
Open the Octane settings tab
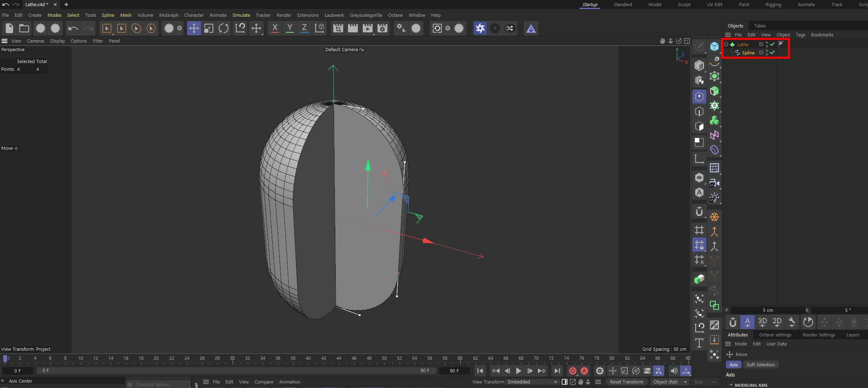coord(775,335)
